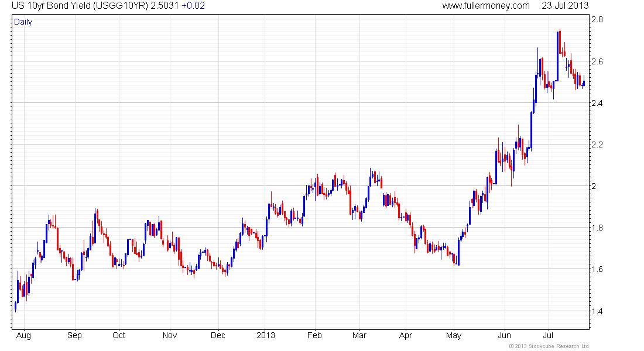Click the chart title 'US 10yr Bond Yield (USGG10YR)'
Image resolution: width=644 pixels, height=351 pixels.
coord(80,6)
